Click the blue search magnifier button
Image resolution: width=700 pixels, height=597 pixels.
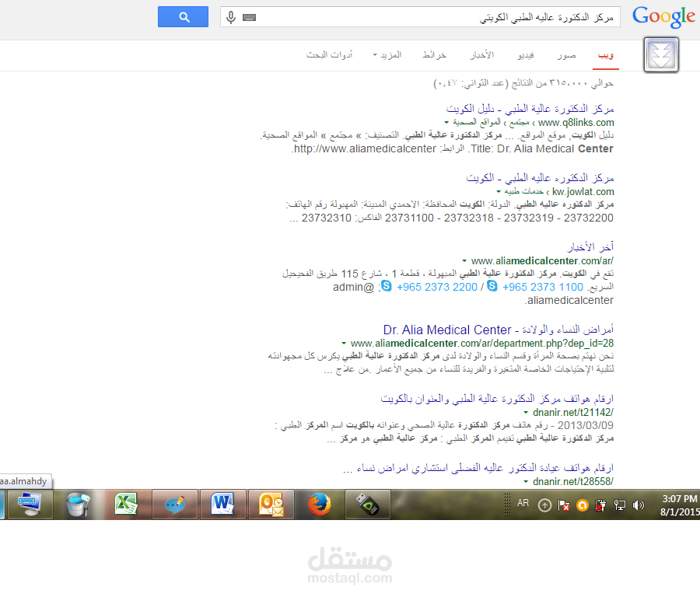(x=183, y=16)
